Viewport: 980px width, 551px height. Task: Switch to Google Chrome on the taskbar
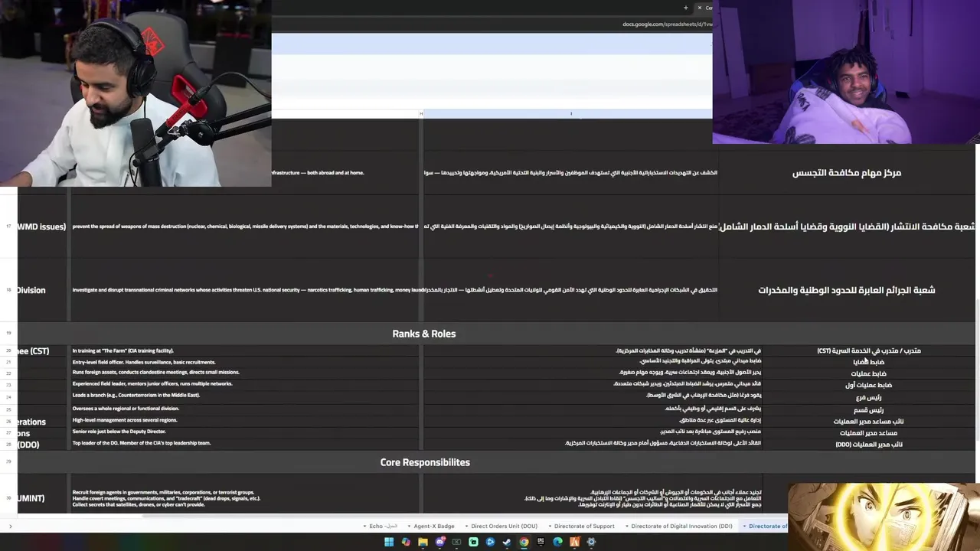click(524, 542)
